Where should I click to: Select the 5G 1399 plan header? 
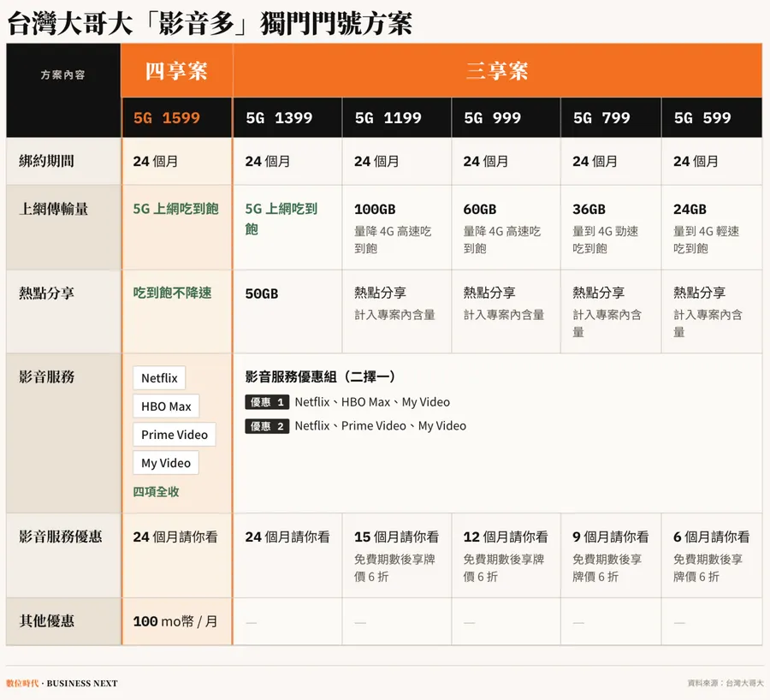287,118
